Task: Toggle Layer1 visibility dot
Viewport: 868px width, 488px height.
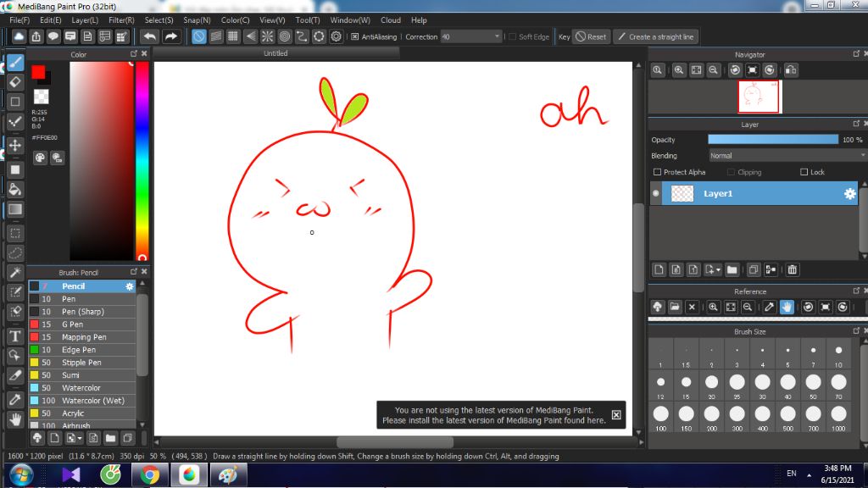Action: point(656,194)
